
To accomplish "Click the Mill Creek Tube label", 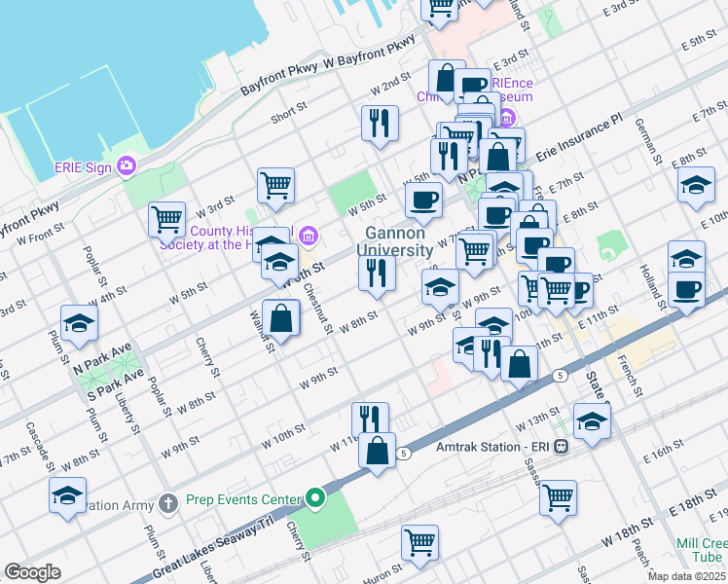I will pos(703,550).
